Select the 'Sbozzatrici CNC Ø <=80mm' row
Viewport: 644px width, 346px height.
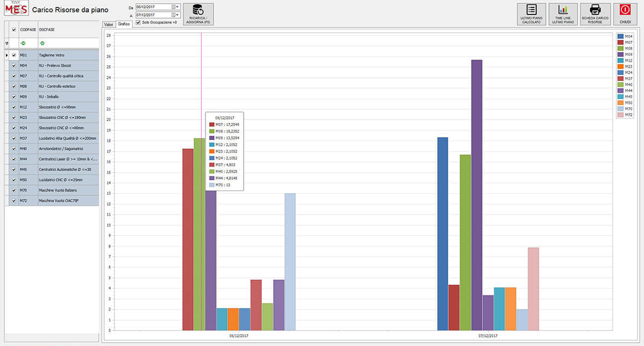[x=52, y=128]
